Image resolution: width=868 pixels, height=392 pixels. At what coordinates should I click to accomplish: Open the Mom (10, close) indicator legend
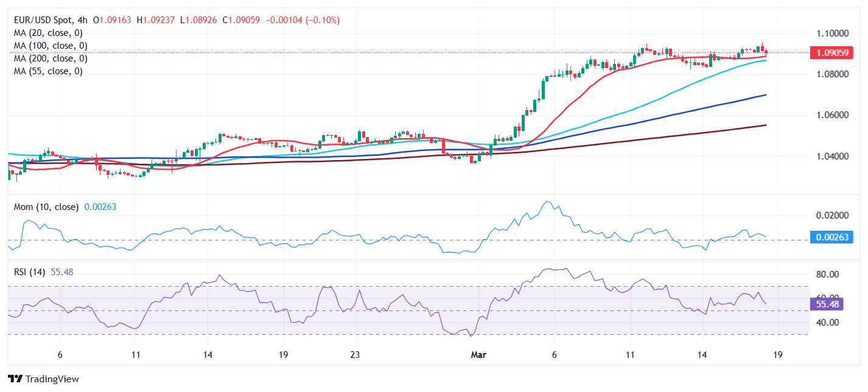(46, 207)
